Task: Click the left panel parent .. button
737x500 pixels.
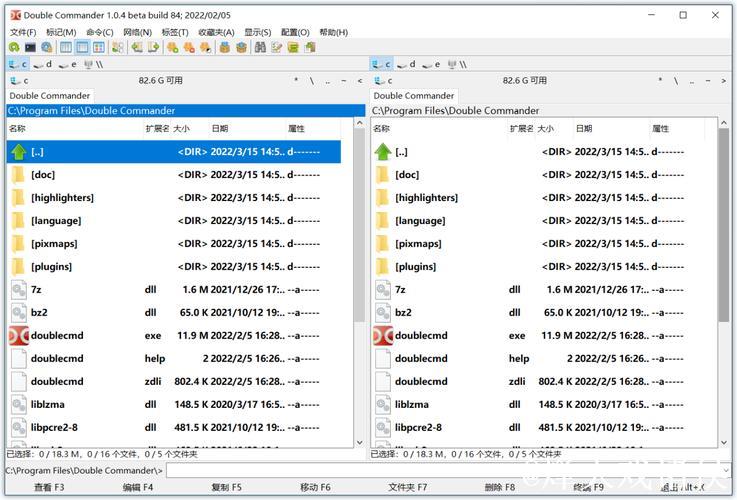Action: pyautogui.click(x=328, y=81)
